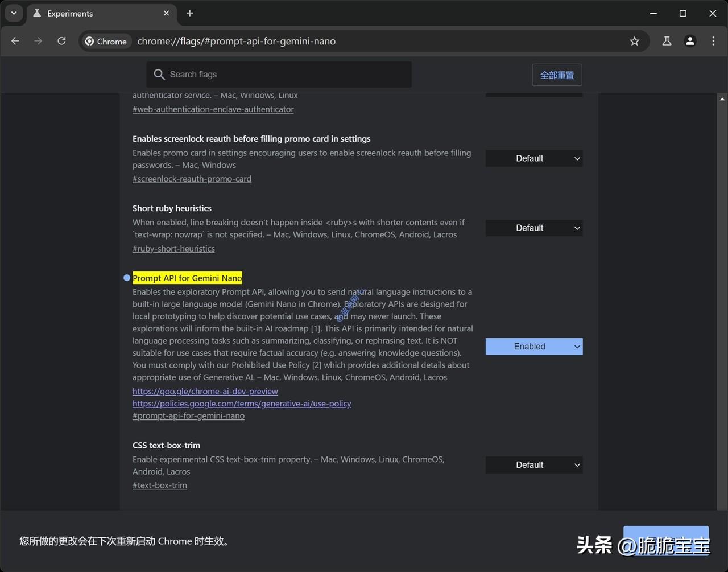
Task: Click the highlighted Prompt API for Gemini Nano title
Action: (187, 278)
